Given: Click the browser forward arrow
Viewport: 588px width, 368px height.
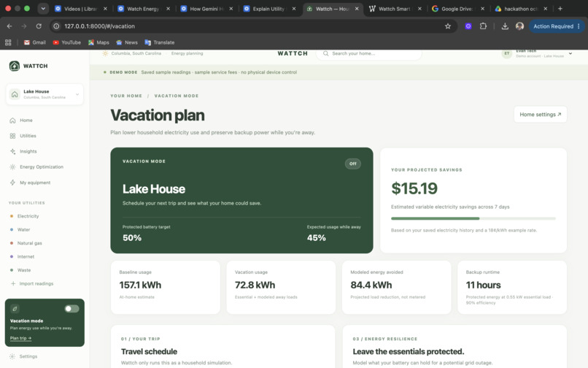Looking at the screenshot, I should click(x=24, y=26).
